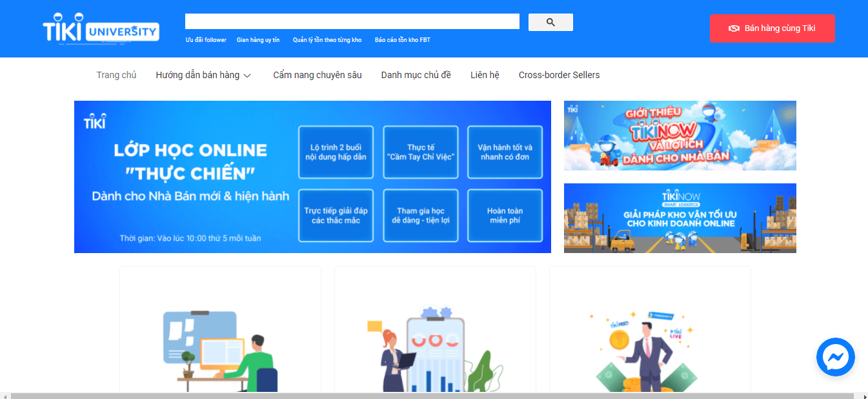This screenshot has width=868, height=399.
Task: Click the Tham gia học dễ dàng box
Action: click(x=421, y=216)
